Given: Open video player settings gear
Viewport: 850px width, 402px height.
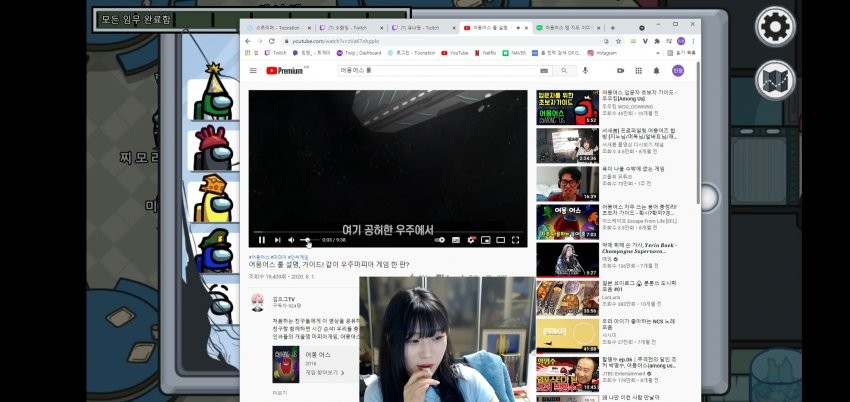Looking at the screenshot, I should tap(471, 240).
